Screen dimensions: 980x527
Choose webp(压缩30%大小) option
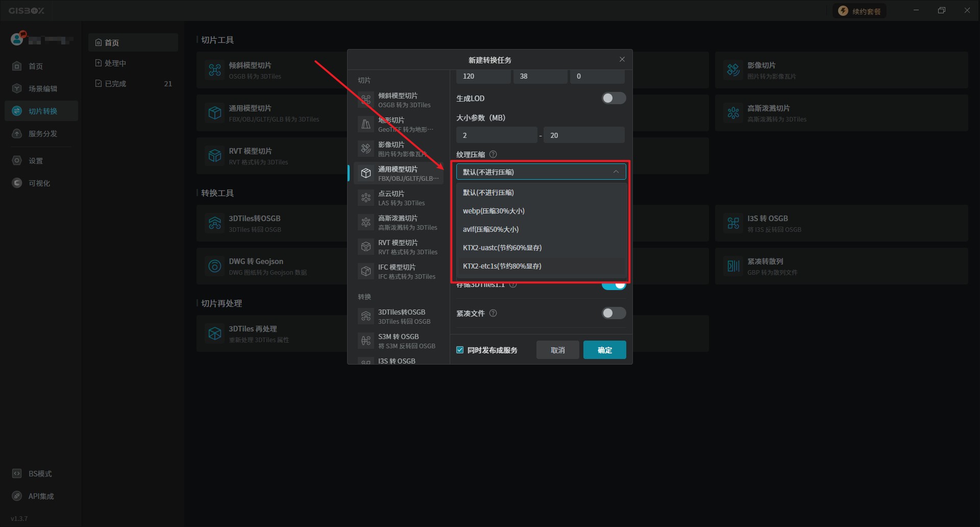coord(494,211)
